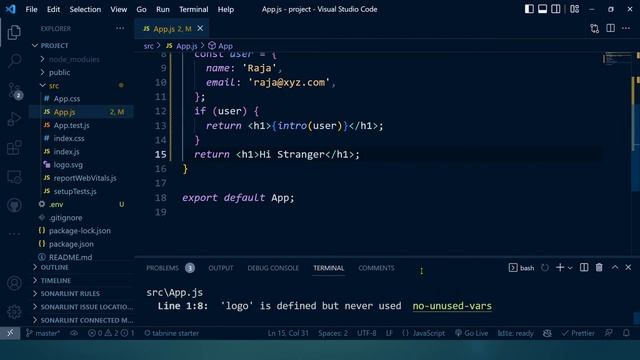The height and width of the screenshot is (360, 640).
Task: Toggle the eye icon in status bar
Action: click(x=74, y=333)
